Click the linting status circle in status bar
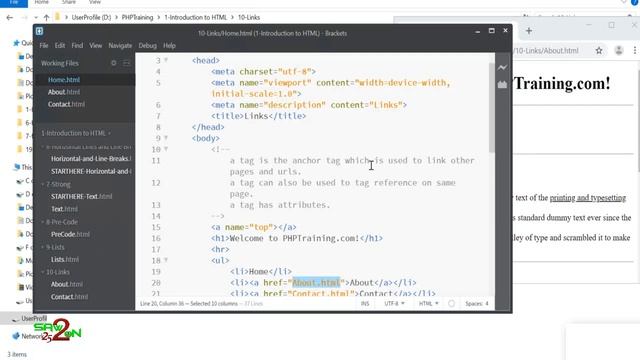Screen dimensions: 640x360 pyautogui.click(x=451, y=304)
